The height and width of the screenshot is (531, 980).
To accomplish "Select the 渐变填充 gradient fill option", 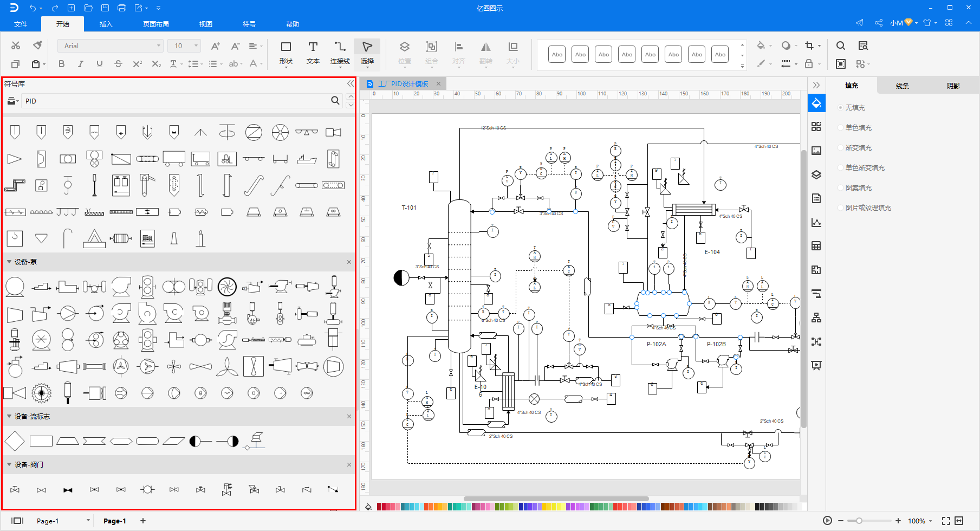I will point(855,148).
